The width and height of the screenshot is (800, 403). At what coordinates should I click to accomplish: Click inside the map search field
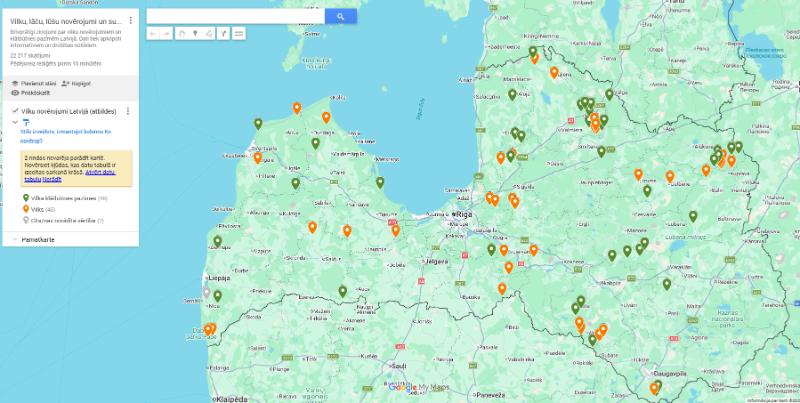pos(235,16)
